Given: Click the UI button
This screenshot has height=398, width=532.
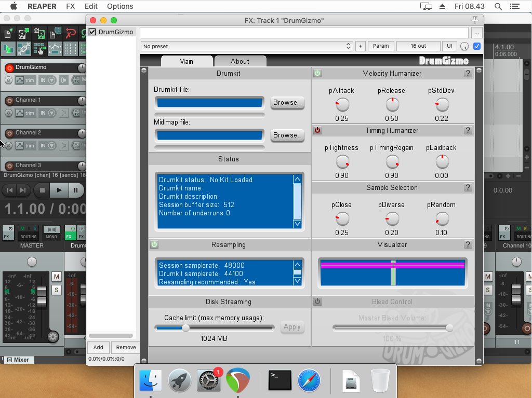Looking at the screenshot, I should [449, 46].
